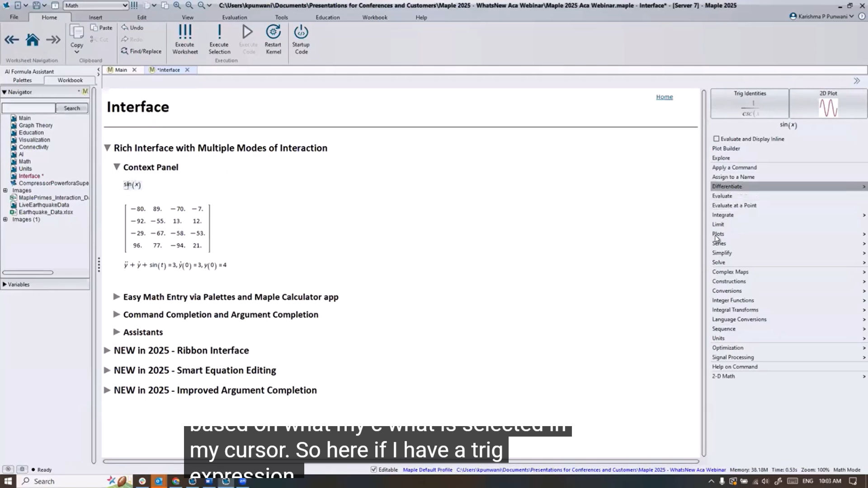Click the Home hyperlink in worksheet

664,97
